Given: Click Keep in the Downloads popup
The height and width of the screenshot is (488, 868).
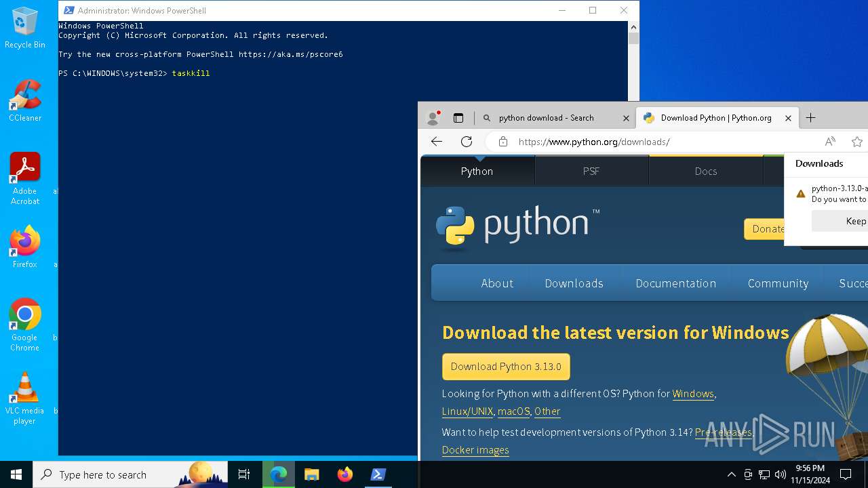Looking at the screenshot, I should 840,221.
